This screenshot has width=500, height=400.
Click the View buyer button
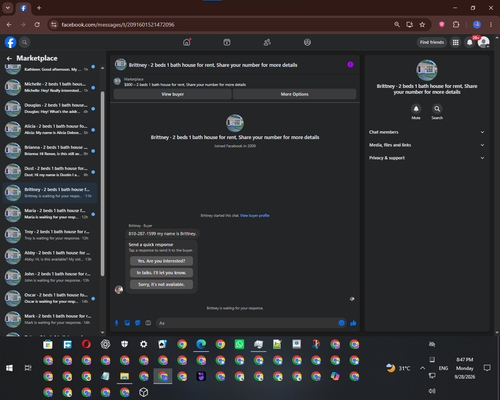tap(172, 94)
